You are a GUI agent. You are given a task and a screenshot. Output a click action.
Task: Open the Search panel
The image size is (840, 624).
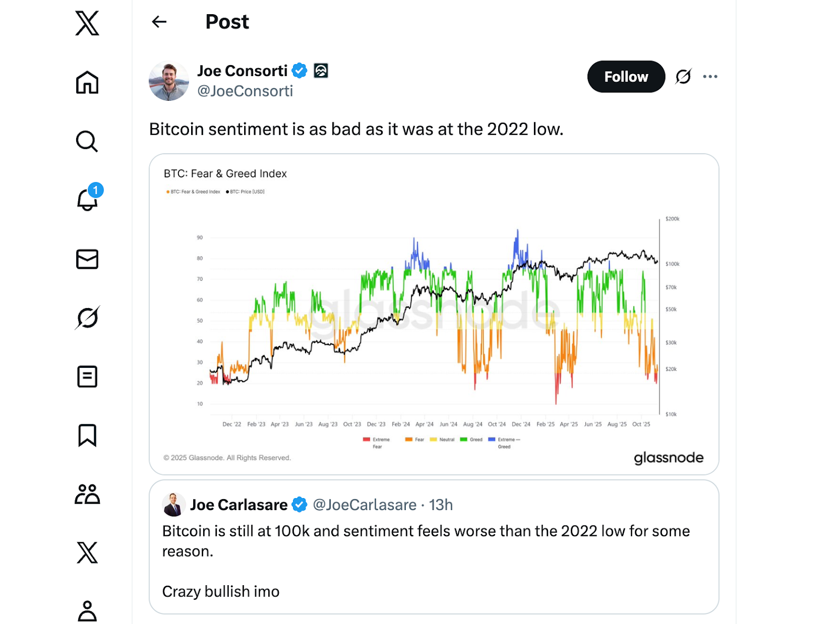click(x=87, y=142)
